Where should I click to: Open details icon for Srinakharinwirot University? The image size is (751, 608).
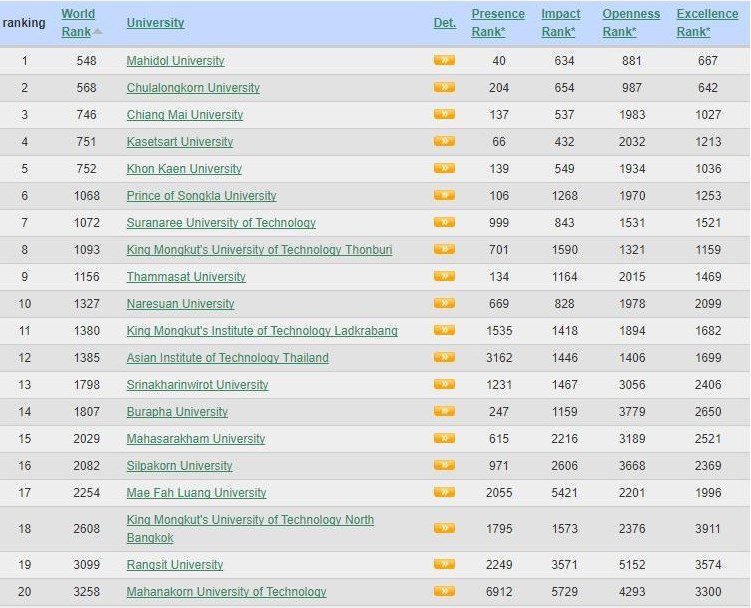pos(444,384)
